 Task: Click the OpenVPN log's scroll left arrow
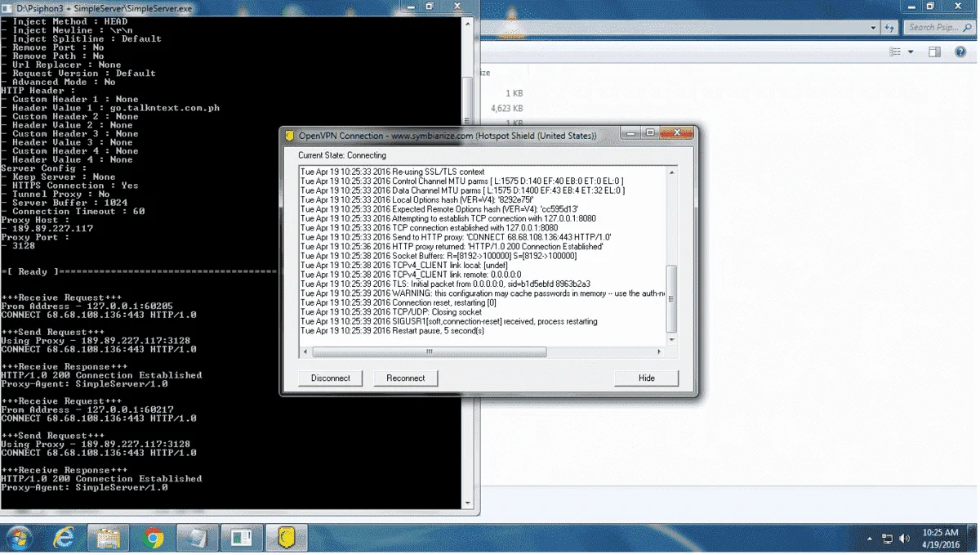[x=306, y=352]
